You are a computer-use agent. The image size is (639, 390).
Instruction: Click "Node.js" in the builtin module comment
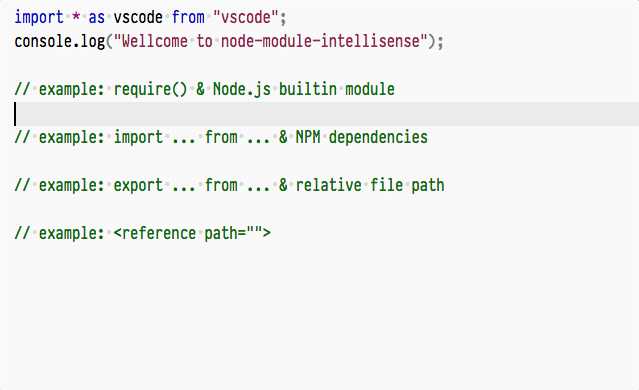[242, 89]
